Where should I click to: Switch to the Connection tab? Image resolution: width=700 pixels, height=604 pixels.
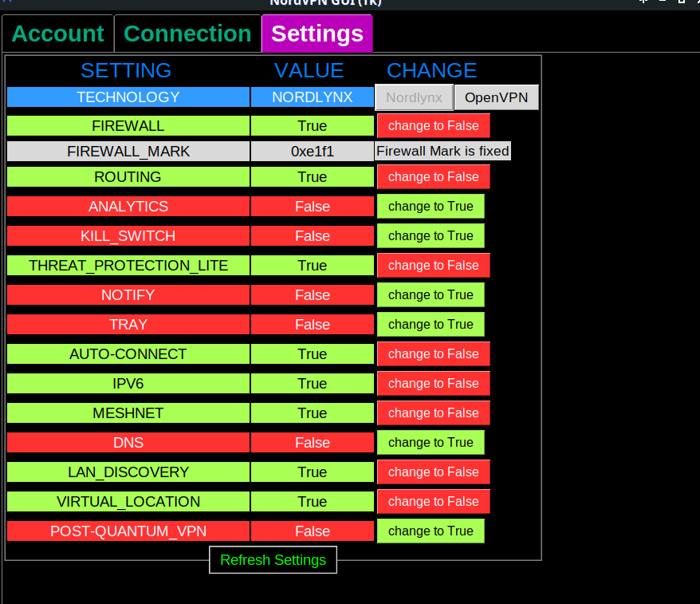click(x=187, y=34)
